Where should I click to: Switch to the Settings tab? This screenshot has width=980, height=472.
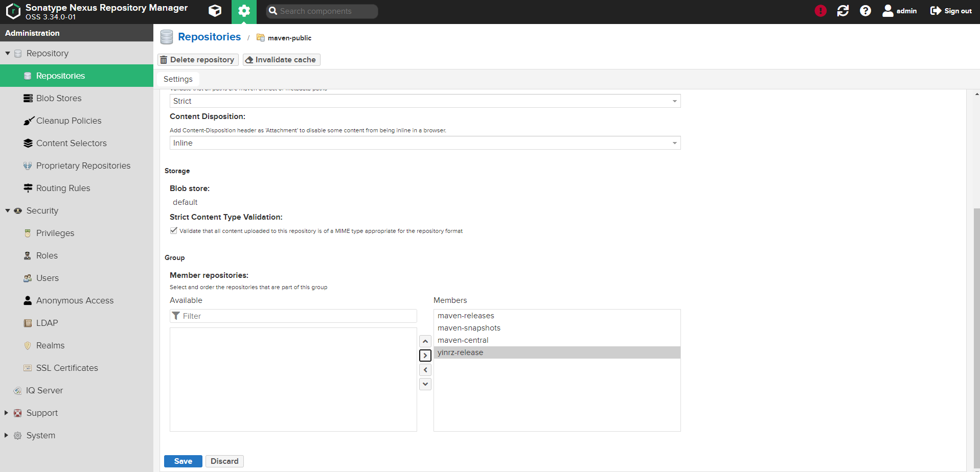coord(178,79)
